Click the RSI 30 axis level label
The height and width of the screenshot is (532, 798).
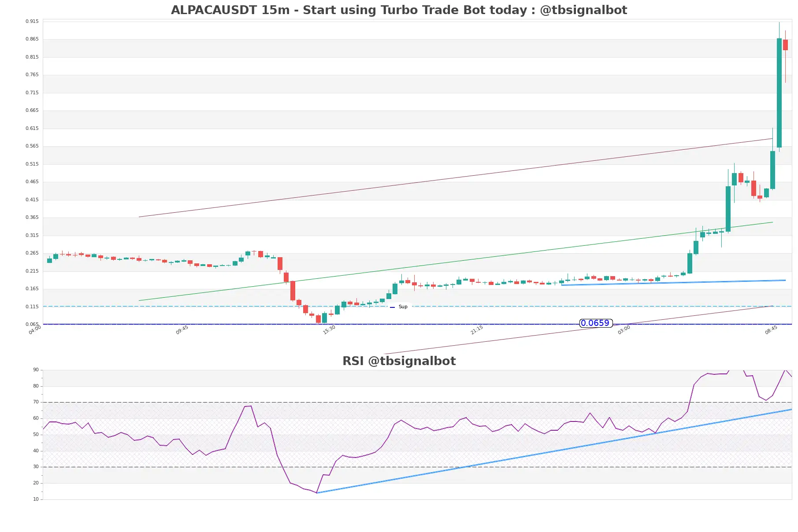tap(36, 467)
